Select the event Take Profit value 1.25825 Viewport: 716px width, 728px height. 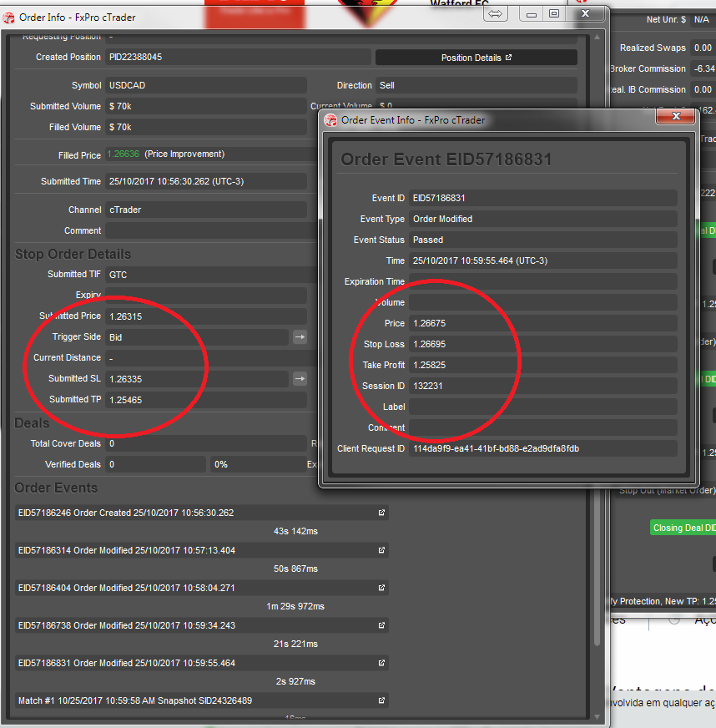click(429, 366)
